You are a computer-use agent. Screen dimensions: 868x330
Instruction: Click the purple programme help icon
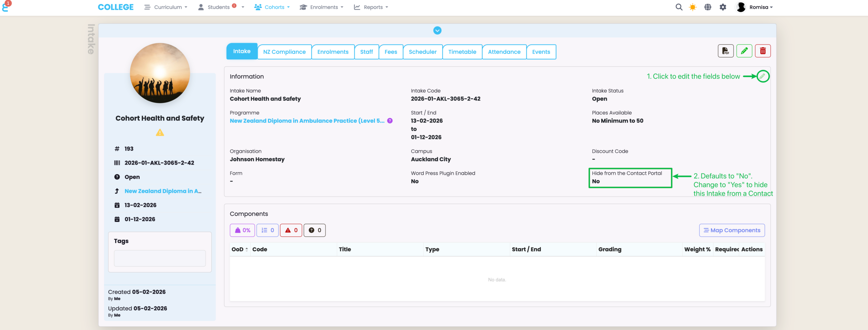tap(390, 121)
